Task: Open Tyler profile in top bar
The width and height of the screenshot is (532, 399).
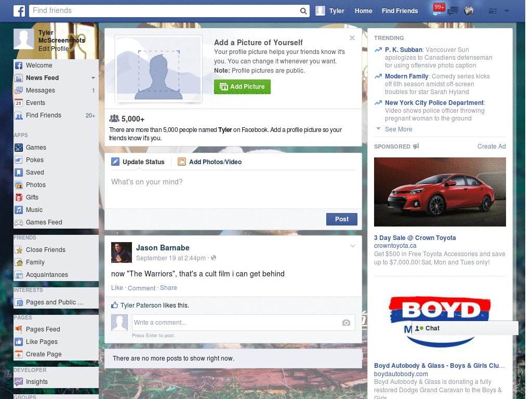Action: pos(330,11)
